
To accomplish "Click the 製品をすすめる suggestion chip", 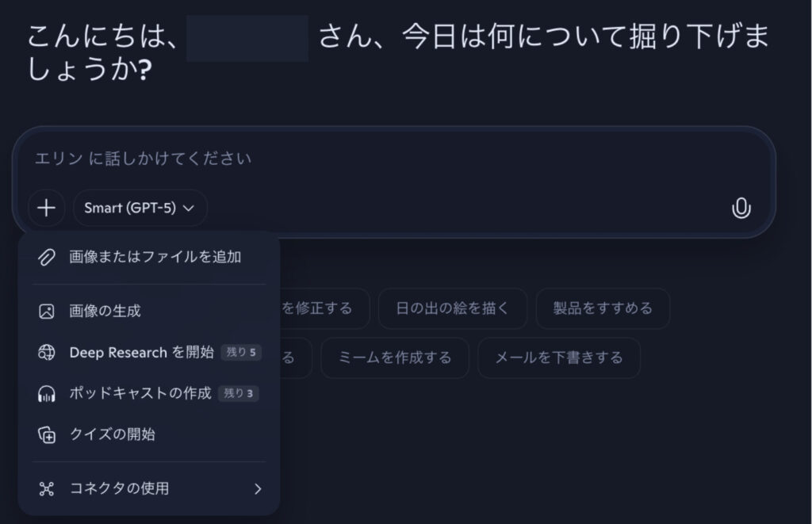I will (602, 308).
